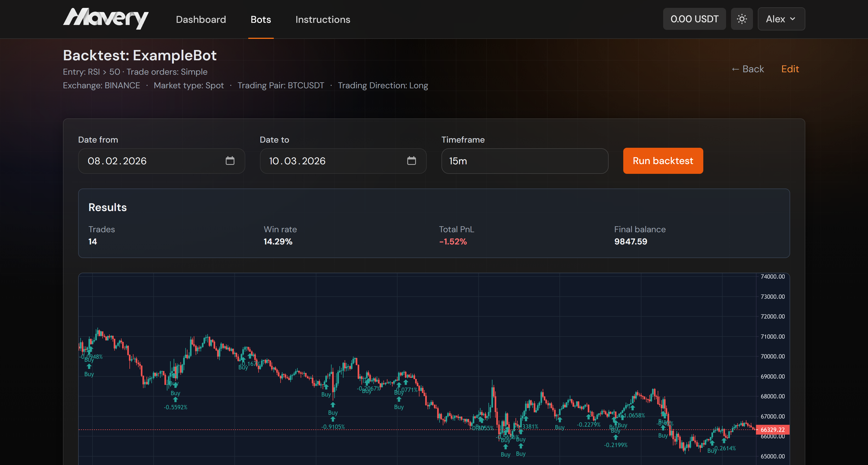The height and width of the screenshot is (465, 868).
Task: Click the -0.2199% trade marker on chart
Action: tap(616, 445)
